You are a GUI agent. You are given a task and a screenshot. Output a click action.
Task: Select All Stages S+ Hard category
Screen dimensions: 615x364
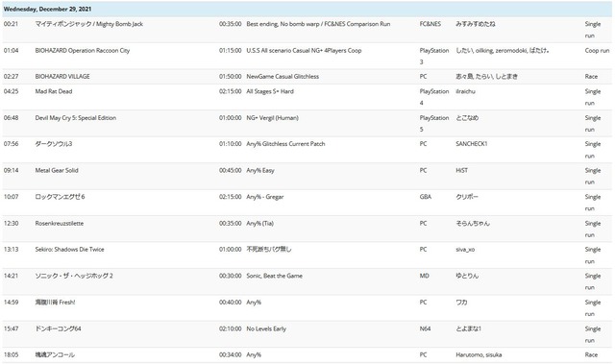(270, 91)
